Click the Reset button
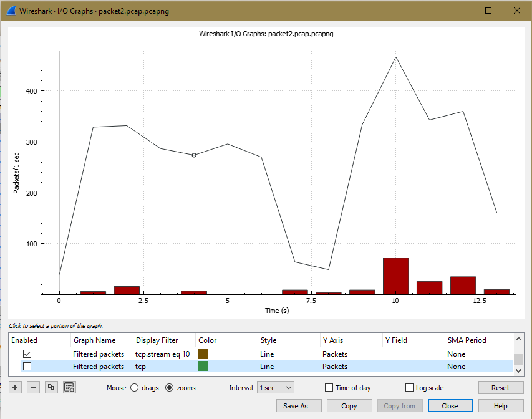 (500, 388)
